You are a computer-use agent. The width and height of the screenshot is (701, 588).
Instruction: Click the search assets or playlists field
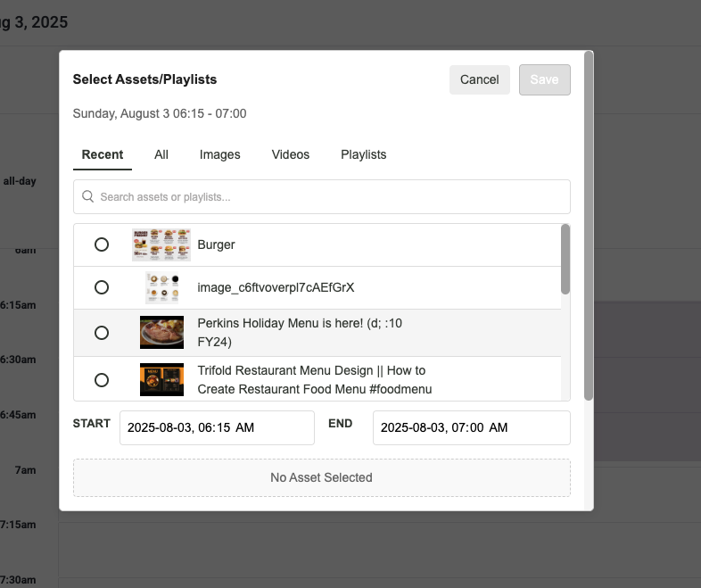click(x=330, y=197)
